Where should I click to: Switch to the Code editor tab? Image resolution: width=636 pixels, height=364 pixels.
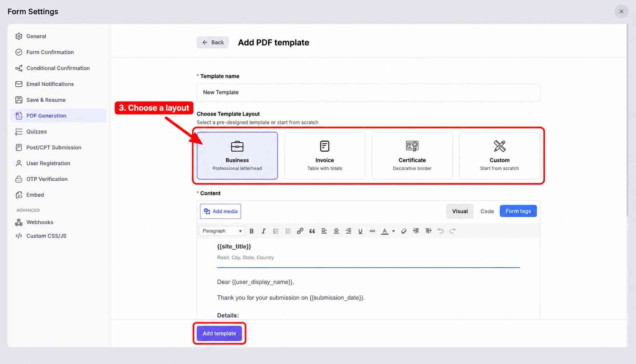tap(487, 211)
